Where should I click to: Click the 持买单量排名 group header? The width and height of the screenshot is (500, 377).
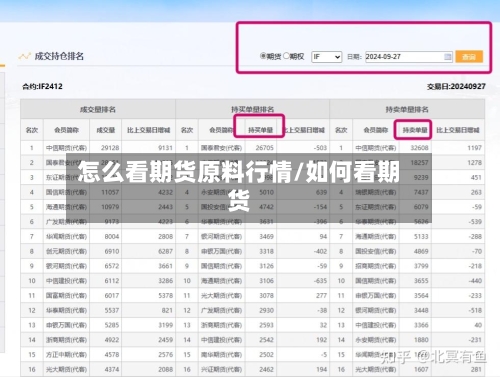[252, 109]
